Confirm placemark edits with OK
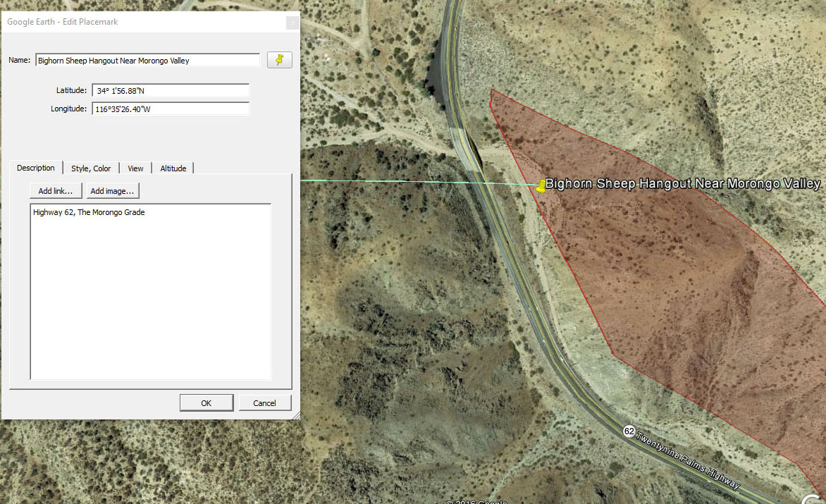This screenshot has width=826, height=504. click(206, 402)
